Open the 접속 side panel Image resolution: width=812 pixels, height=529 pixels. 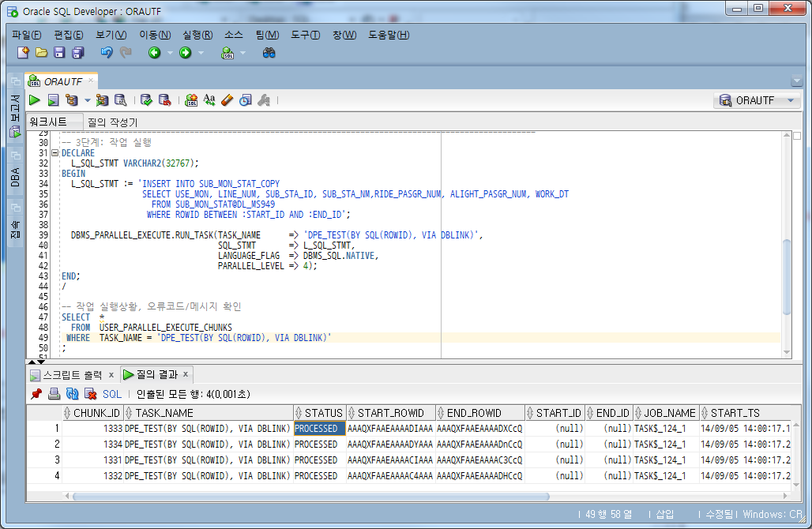pyautogui.click(x=15, y=223)
